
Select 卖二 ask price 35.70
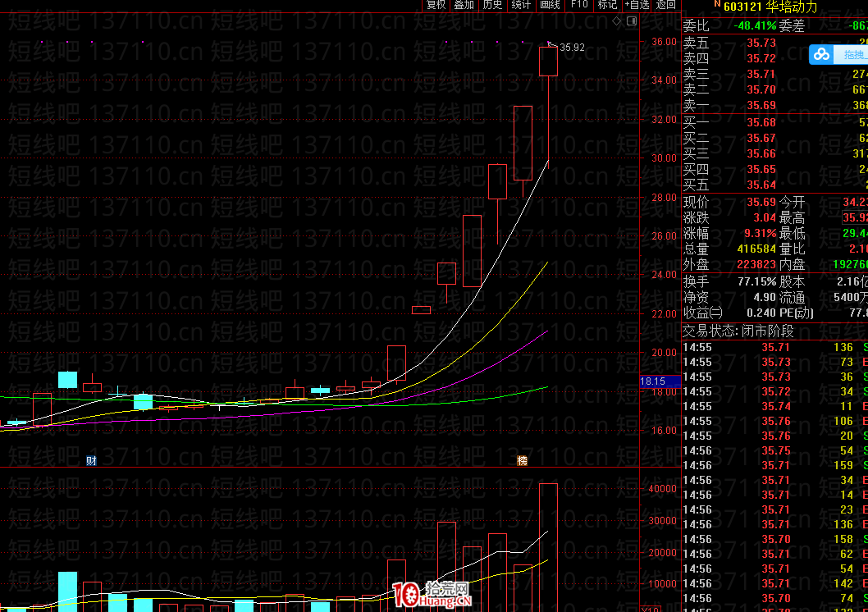point(761,89)
